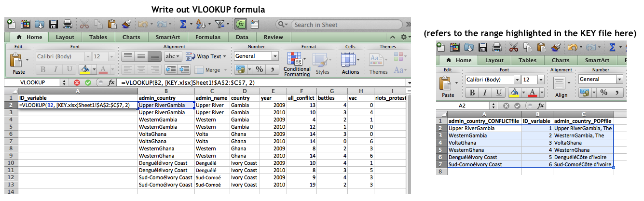Toggle Italic in the KEY file window
This screenshot has width=644, height=201.
tap(485, 93)
